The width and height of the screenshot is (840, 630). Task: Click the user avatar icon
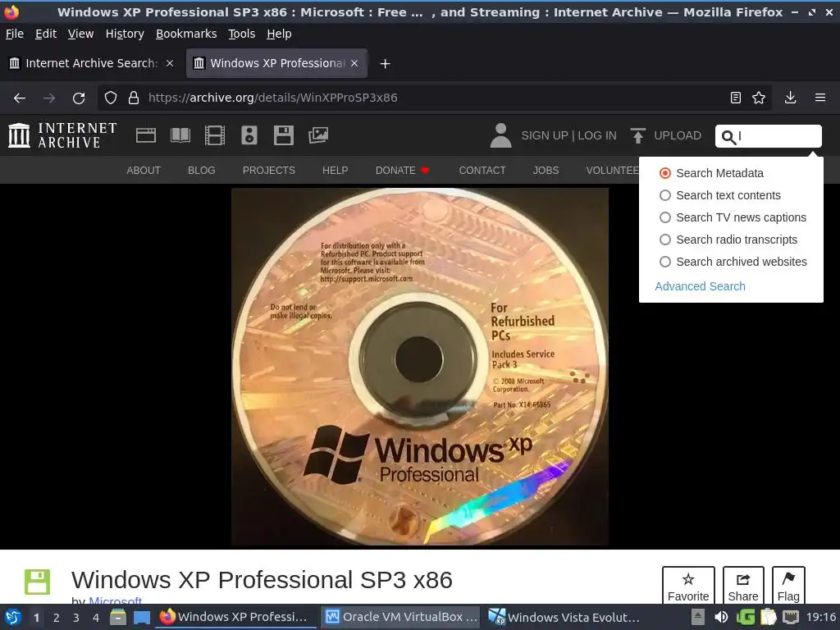[501, 135]
